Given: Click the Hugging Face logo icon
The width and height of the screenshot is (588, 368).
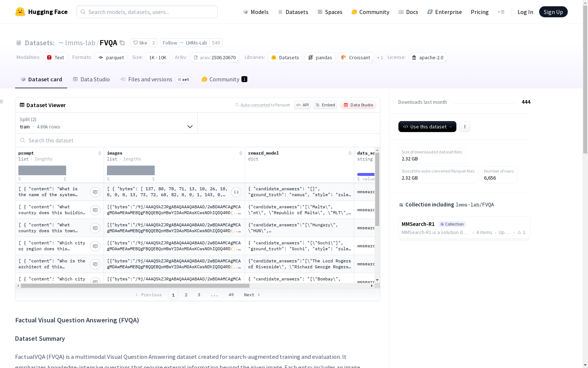Looking at the screenshot, I should (20, 12).
